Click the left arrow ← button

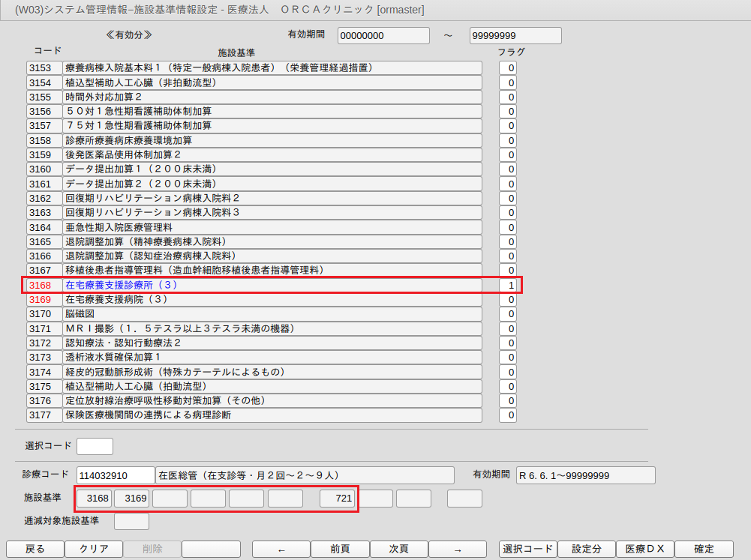(x=281, y=549)
